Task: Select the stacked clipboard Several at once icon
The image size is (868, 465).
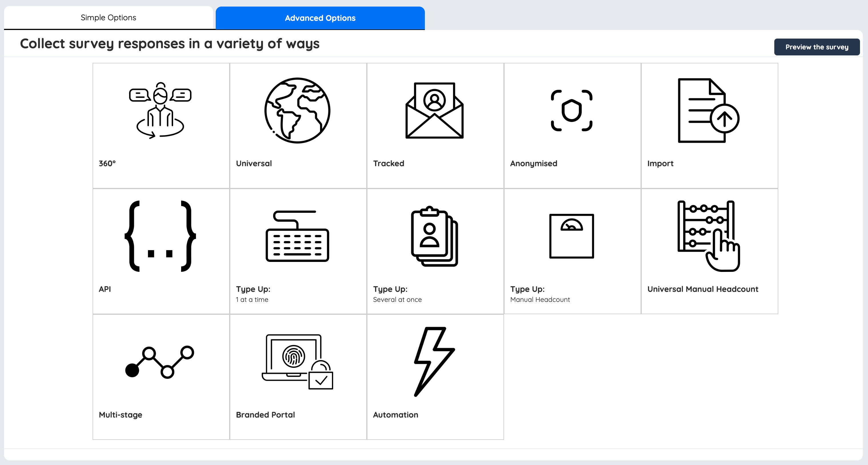Action: point(434,236)
